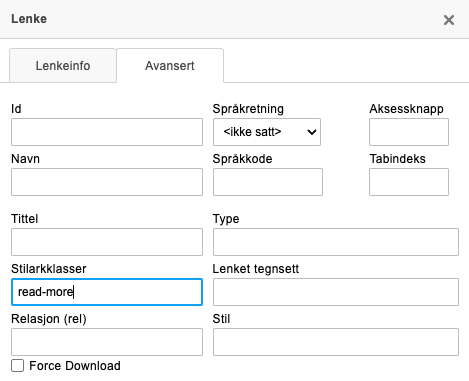Click into the Navn input field
469x381 pixels.
coord(107,182)
